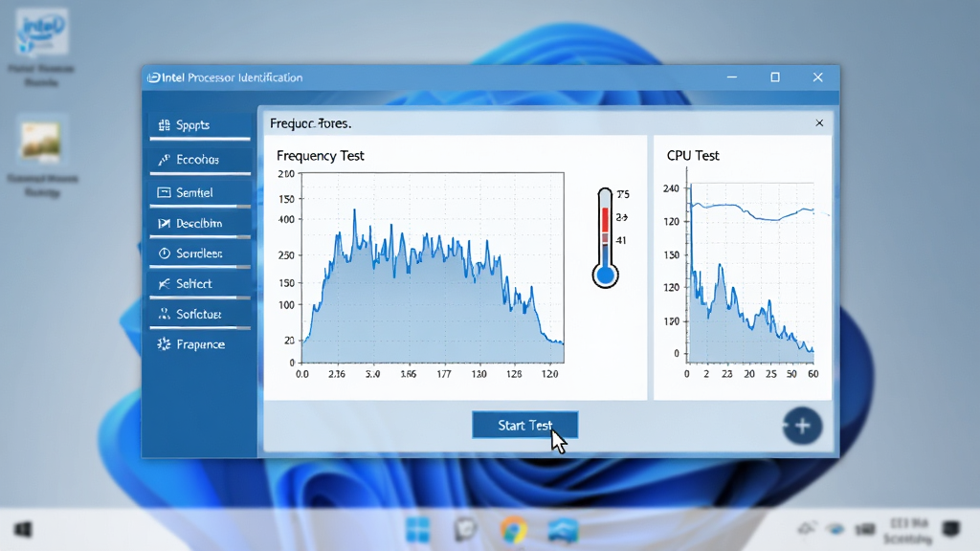Open the Frapence sidebar label
This screenshot has height=551, width=980.
(x=201, y=344)
